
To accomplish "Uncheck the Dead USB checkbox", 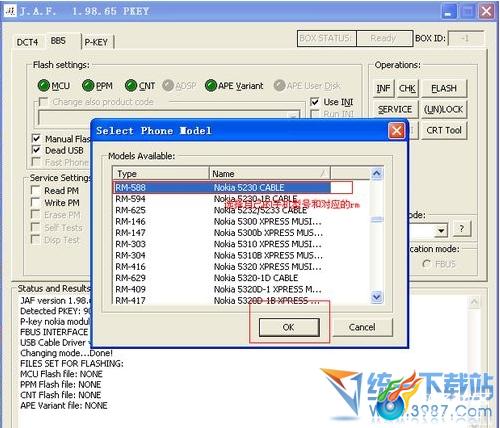I will point(36,150).
